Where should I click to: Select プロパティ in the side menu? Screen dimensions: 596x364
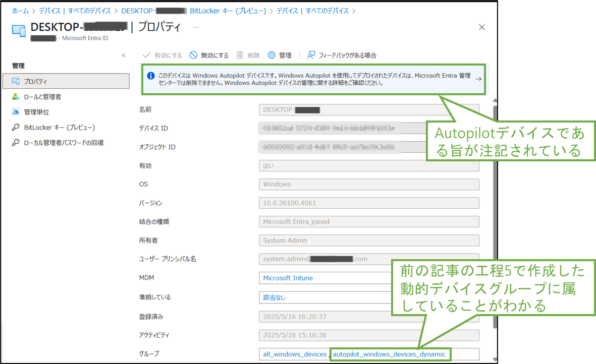(x=66, y=81)
